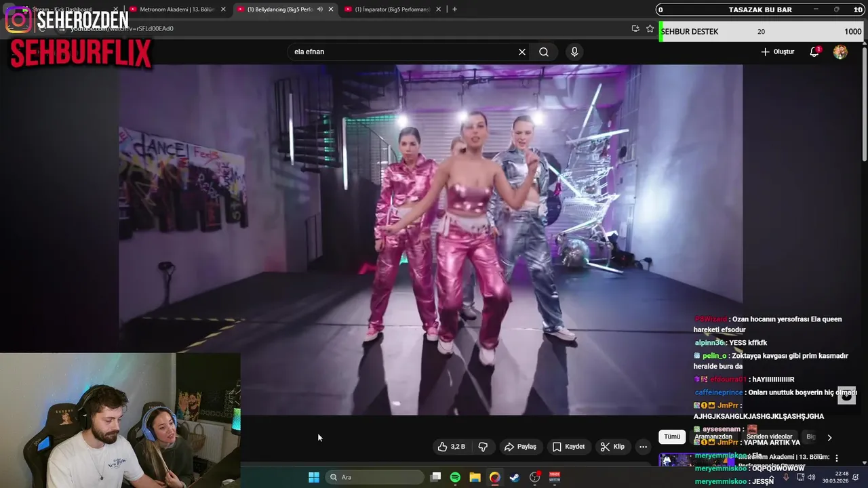Open the OBS icon on the taskbar
This screenshot has width=868, height=488.
(x=535, y=477)
